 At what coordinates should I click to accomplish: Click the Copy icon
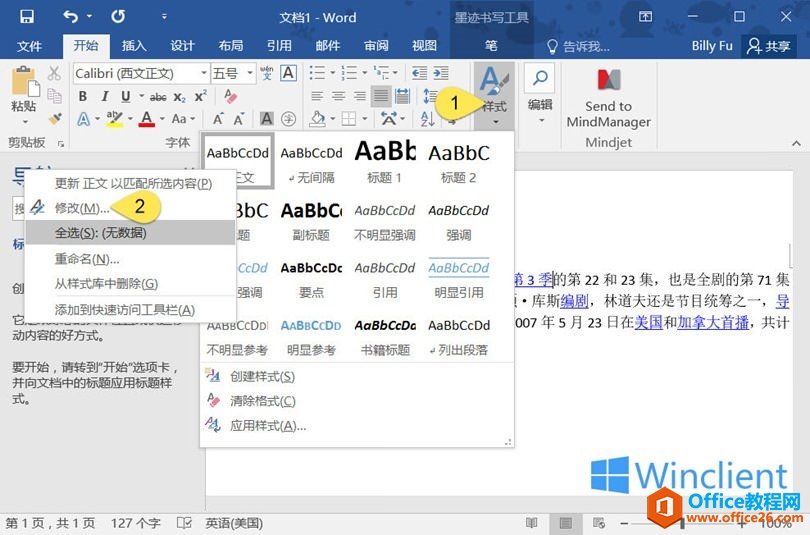pyautogui.click(x=54, y=96)
